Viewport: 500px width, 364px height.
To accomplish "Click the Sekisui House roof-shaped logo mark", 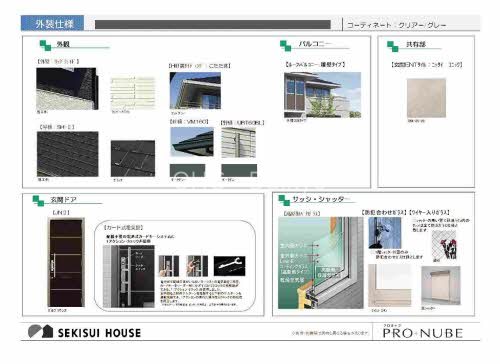I will click(41, 331).
